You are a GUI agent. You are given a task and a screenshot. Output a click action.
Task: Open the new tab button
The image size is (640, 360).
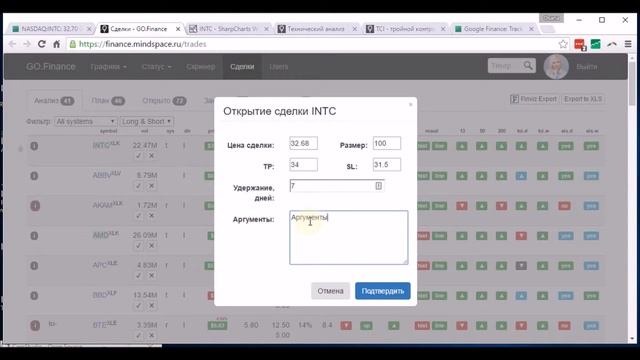tap(548, 29)
